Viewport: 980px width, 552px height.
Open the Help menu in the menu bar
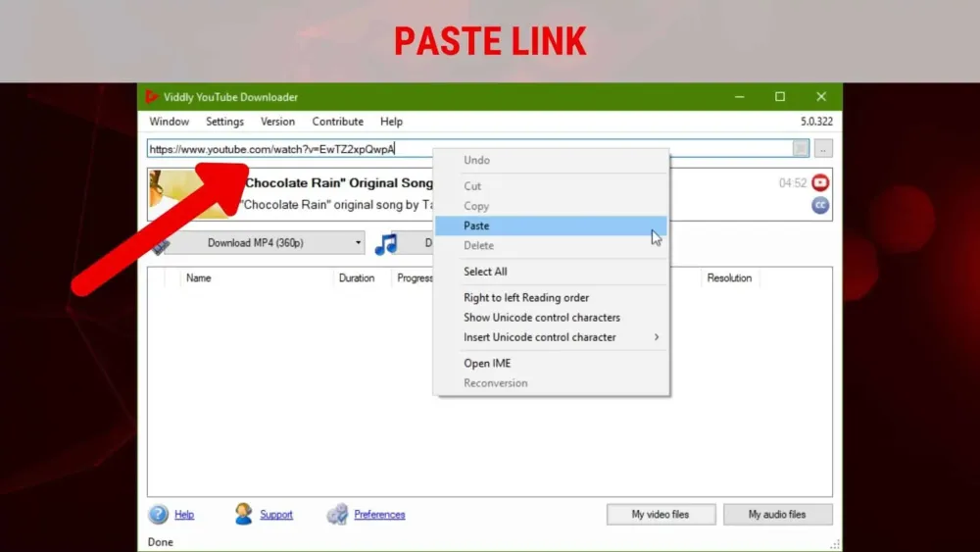click(391, 122)
